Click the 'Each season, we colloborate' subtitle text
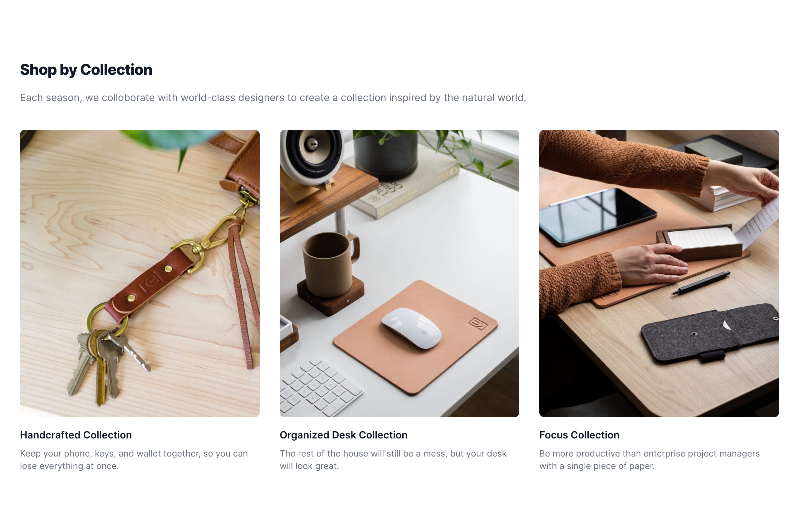Image resolution: width=799 pixels, height=532 pixels. point(273,98)
